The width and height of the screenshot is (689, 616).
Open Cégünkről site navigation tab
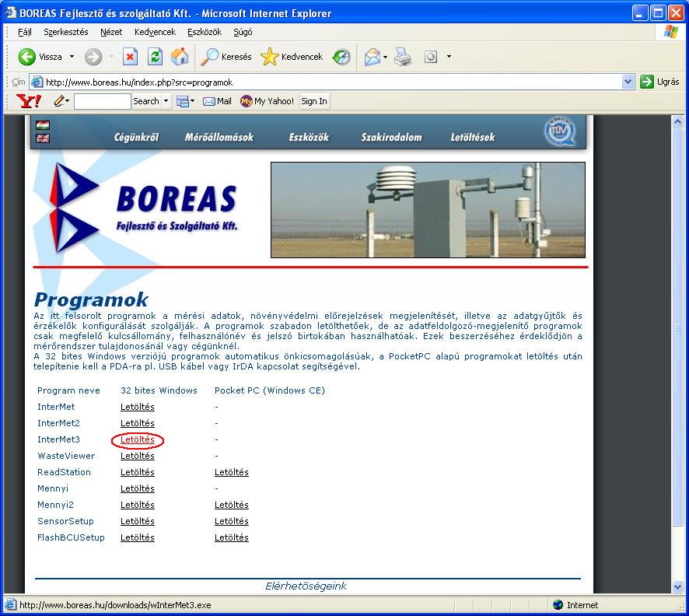coord(136,137)
